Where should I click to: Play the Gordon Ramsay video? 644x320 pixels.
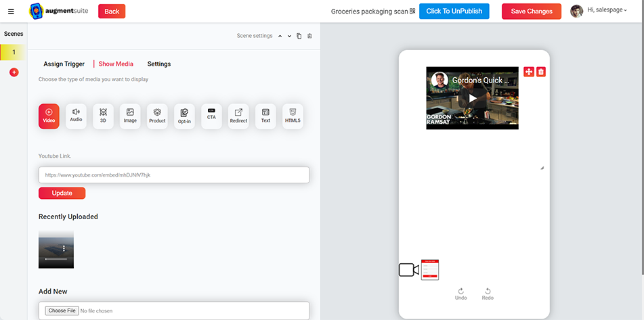click(473, 98)
